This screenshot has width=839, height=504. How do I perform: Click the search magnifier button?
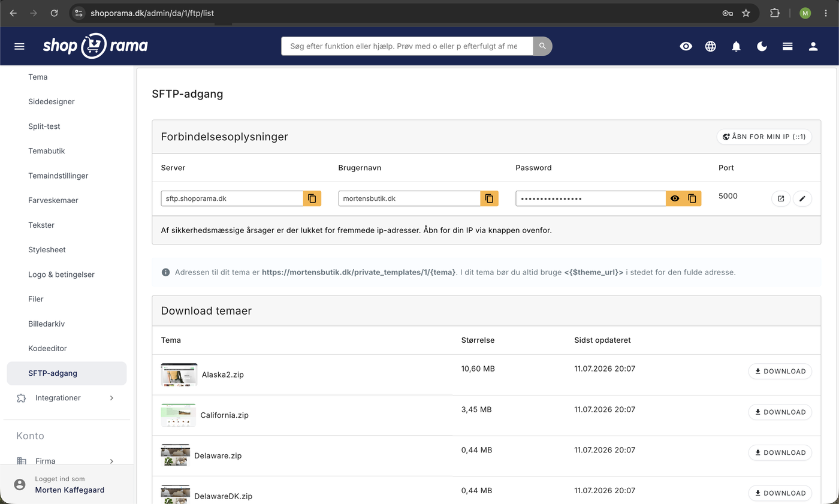tap(542, 46)
